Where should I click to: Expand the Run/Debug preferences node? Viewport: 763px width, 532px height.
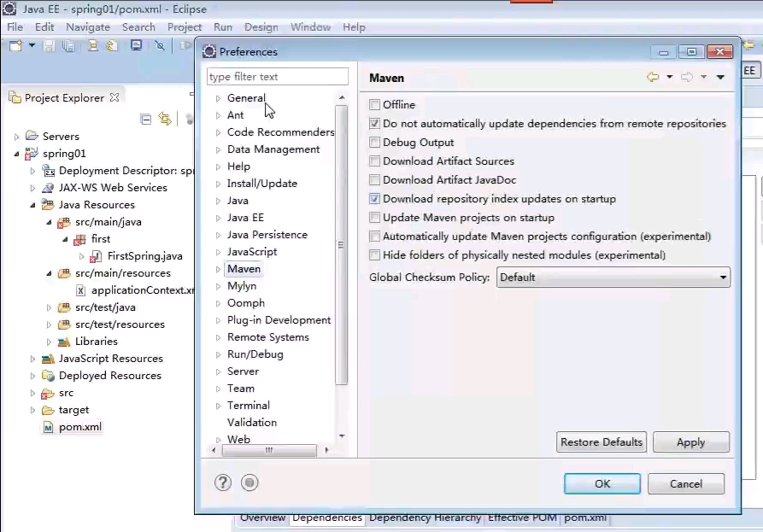click(218, 354)
